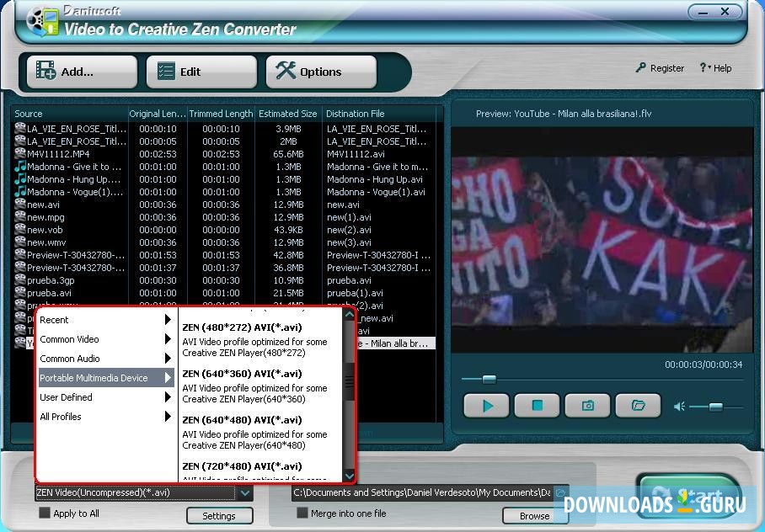Click the output path input field
Viewport: 765px width, 532px height.
pyautogui.click(x=422, y=493)
